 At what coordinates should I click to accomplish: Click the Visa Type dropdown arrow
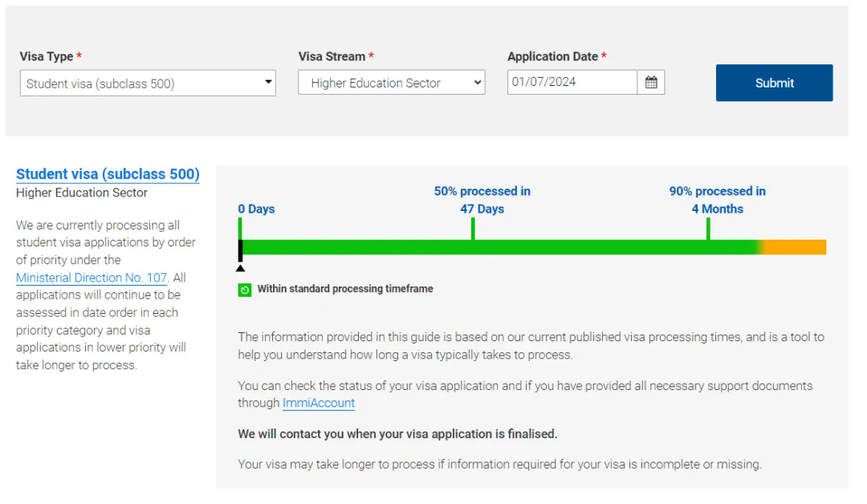click(268, 83)
